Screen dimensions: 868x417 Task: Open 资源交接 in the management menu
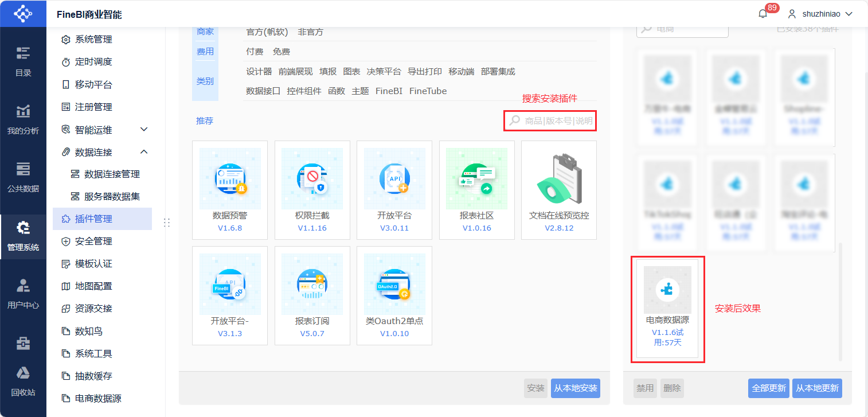point(102,309)
